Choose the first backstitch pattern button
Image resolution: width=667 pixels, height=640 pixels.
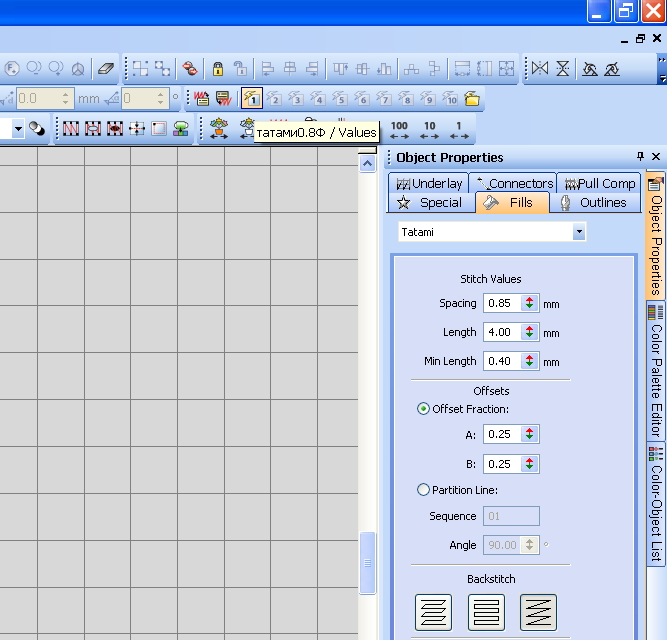[x=433, y=612]
